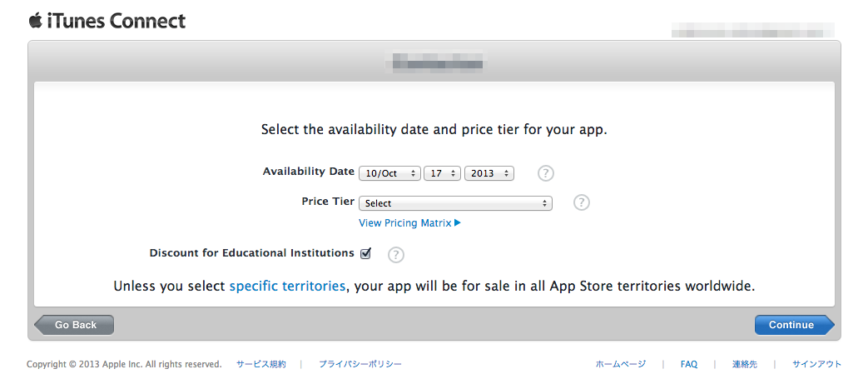
Task: Click the Copyright 2013 Apple Inc. text
Action: click(124, 364)
